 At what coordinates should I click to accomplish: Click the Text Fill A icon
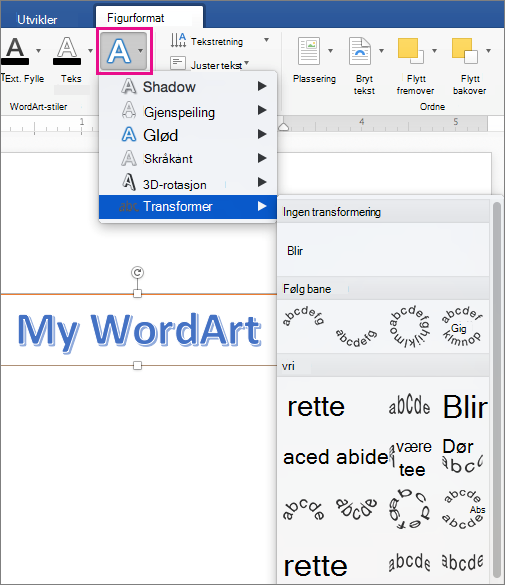click(15, 47)
